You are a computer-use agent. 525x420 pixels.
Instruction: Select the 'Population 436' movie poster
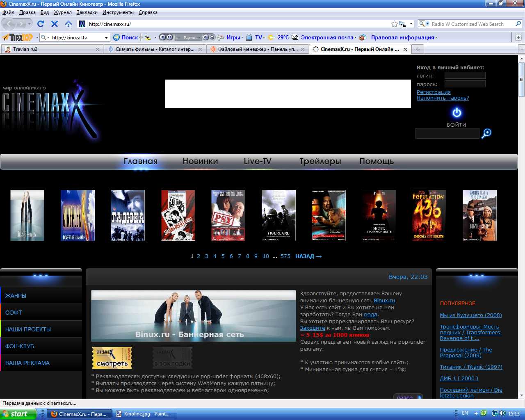(429, 215)
